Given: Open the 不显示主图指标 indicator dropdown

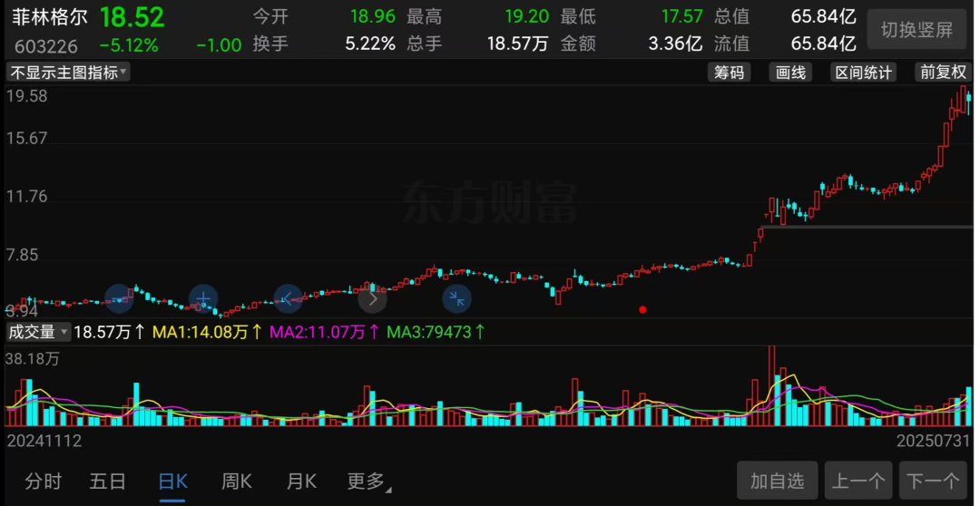Looking at the screenshot, I should (x=67, y=73).
